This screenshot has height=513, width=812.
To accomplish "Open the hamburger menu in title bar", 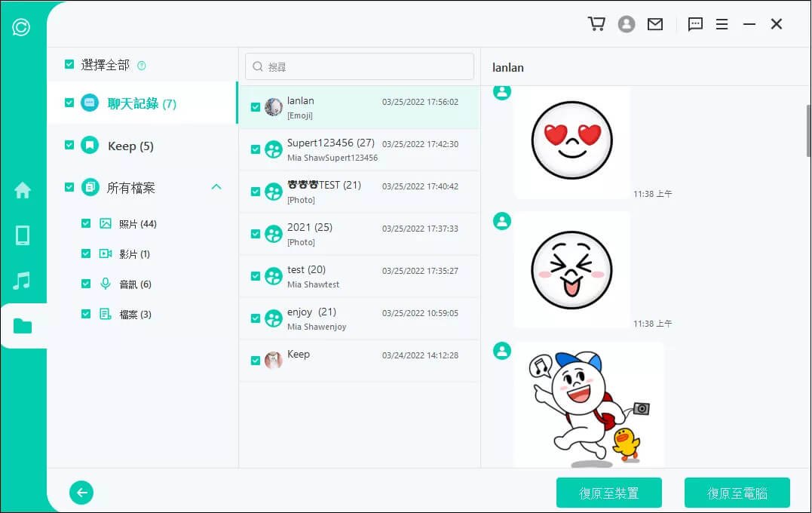I will [x=722, y=24].
